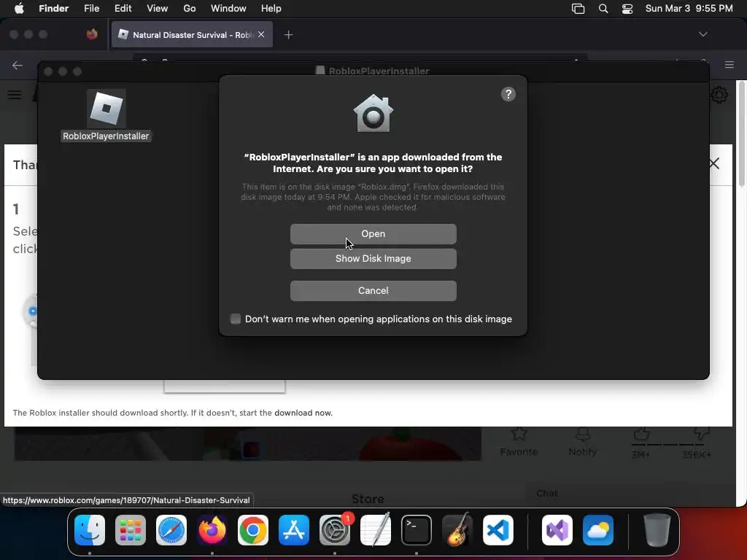The height and width of the screenshot is (560, 747).
Task: Open Spotlight search in menu bar
Action: 603,9
